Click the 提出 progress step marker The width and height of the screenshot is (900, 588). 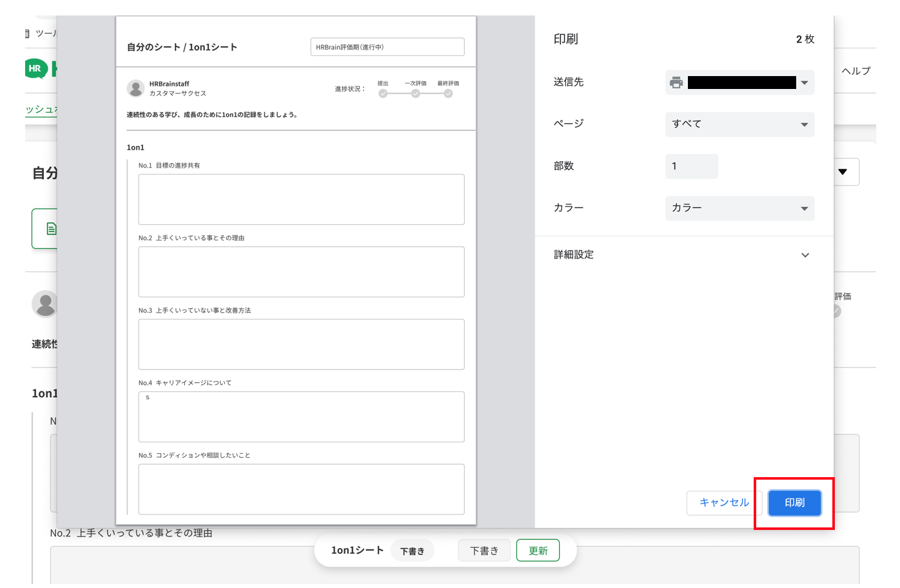pos(383,93)
